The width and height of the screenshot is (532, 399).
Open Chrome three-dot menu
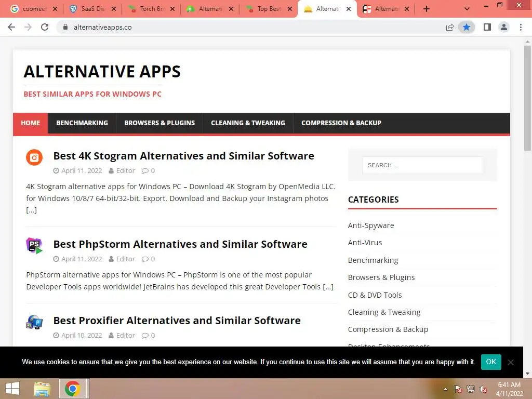(521, 27)
